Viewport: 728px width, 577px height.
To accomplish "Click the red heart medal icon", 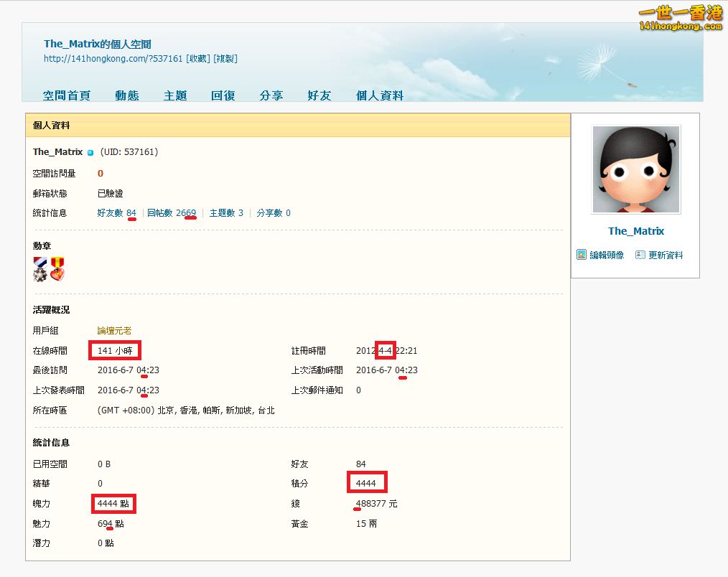I will point(57,269).
